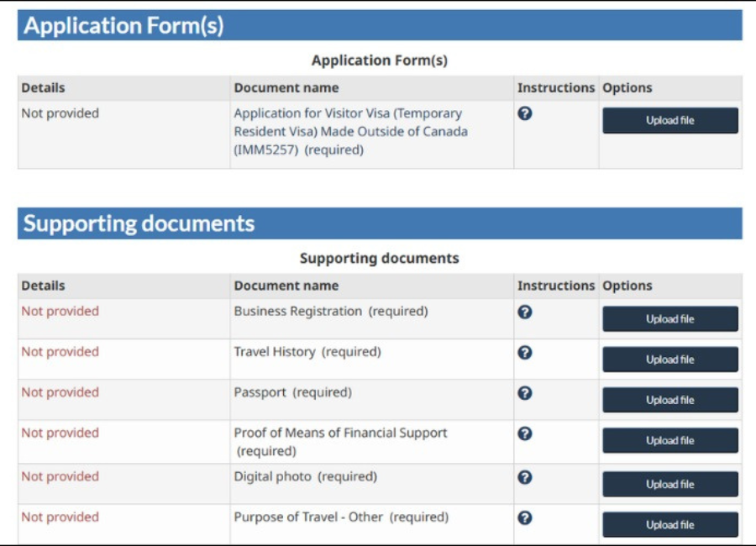Upload the Passport document file

click(x=669, y=400)
